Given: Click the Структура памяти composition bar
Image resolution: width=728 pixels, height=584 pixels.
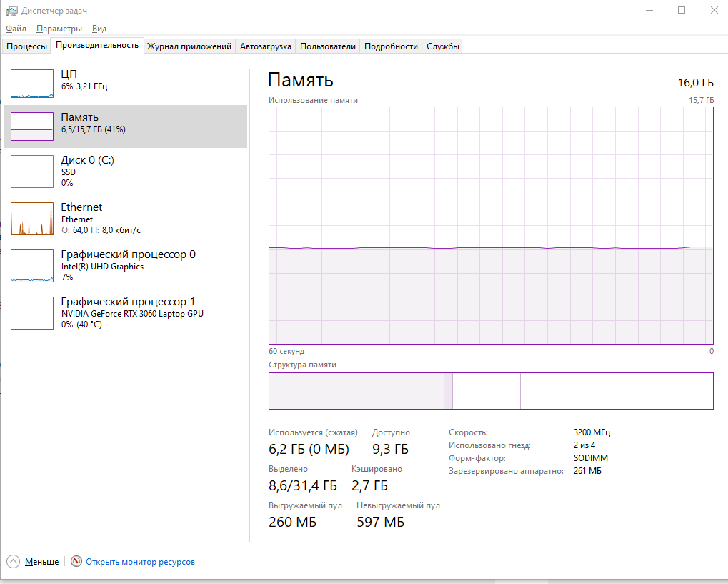Looking at the screenshot, I should (491, 391).
